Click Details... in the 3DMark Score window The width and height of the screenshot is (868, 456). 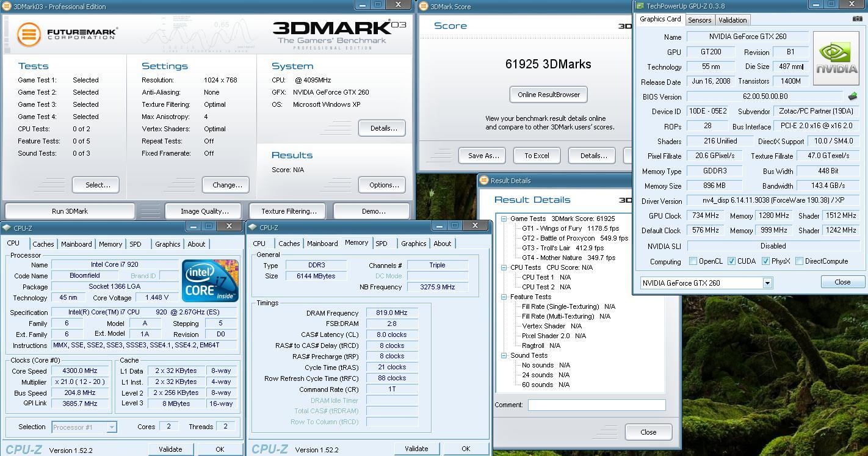coord(593,156)
